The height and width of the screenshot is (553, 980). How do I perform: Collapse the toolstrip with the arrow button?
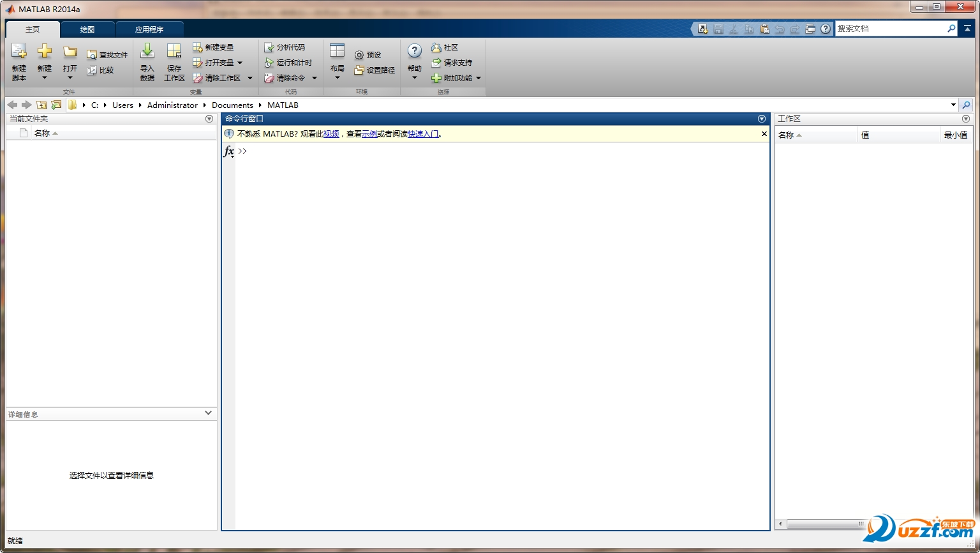[967, 29]
